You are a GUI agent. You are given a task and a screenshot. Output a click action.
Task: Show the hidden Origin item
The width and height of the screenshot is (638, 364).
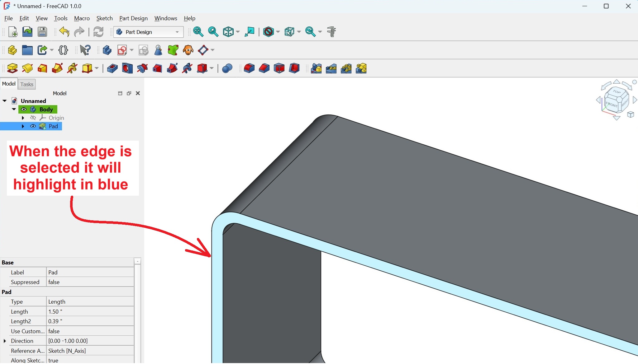click(x=33, y=118)
